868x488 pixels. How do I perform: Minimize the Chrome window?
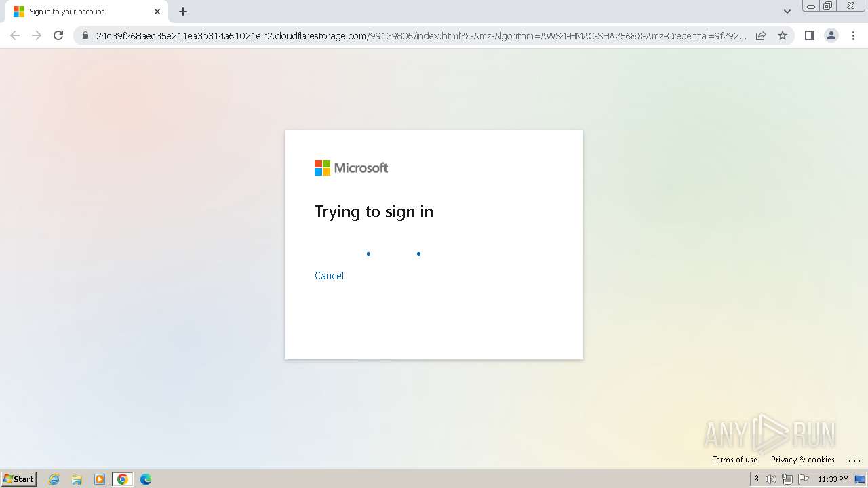(x=811, y=6)
